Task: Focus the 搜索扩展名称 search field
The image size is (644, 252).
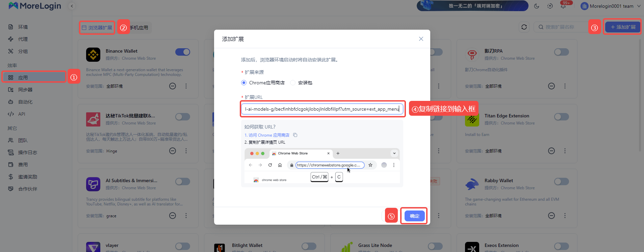Action: point(561,27)
